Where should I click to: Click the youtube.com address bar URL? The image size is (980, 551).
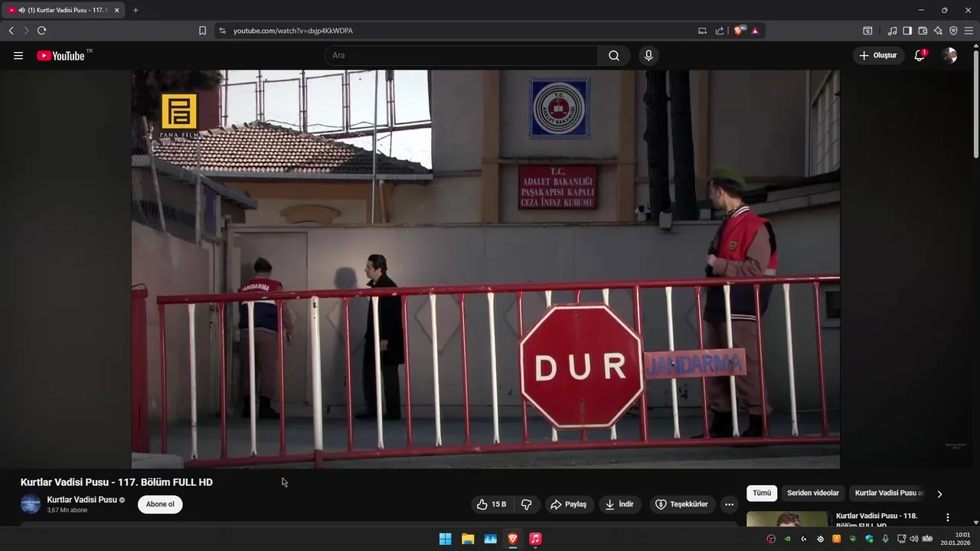(293, 31)
